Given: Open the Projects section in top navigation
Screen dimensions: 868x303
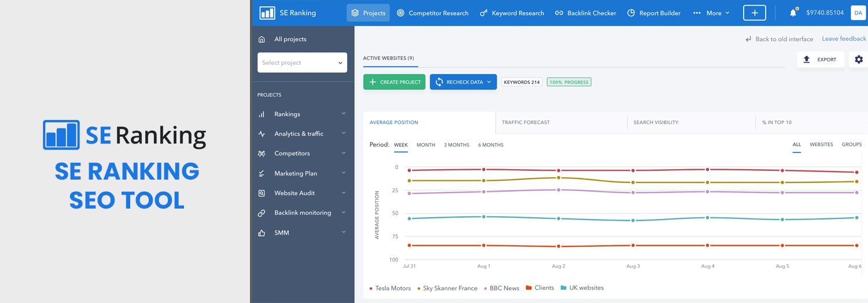Looking at the screenshot, I should 368,13.
